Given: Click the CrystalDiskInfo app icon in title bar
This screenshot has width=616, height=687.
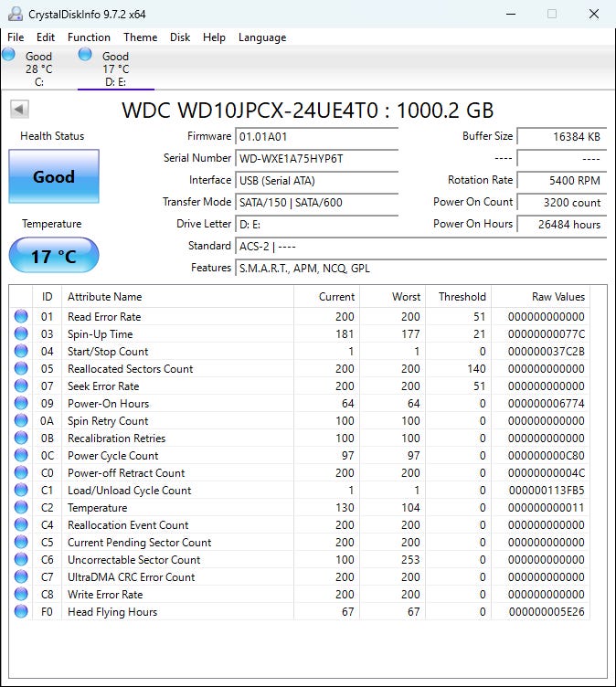Looking at the screenshot, I should [x=13, y=14].
